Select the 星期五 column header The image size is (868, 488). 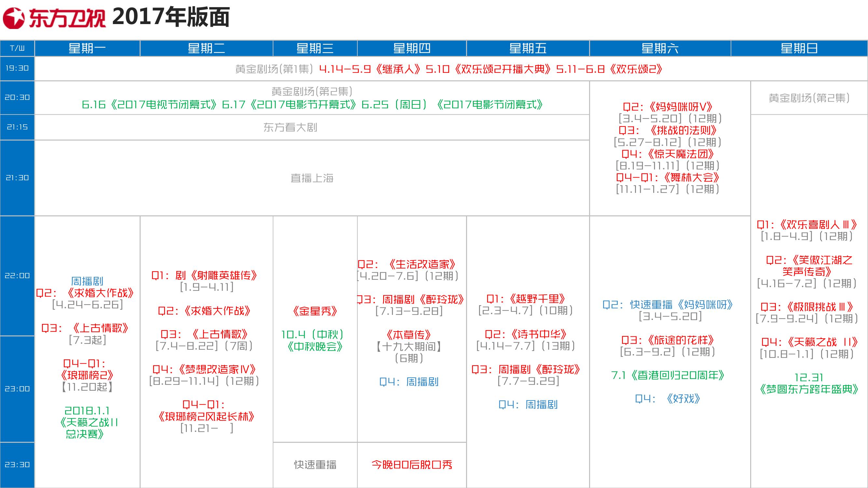[528, 48]
